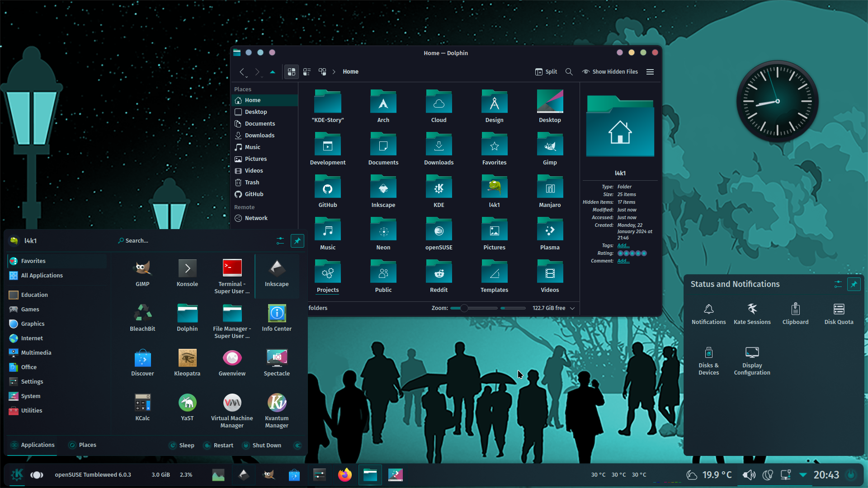Open Spectacle screenshot tool
Screen dimensions: 868x488
[x=277, y=363]
